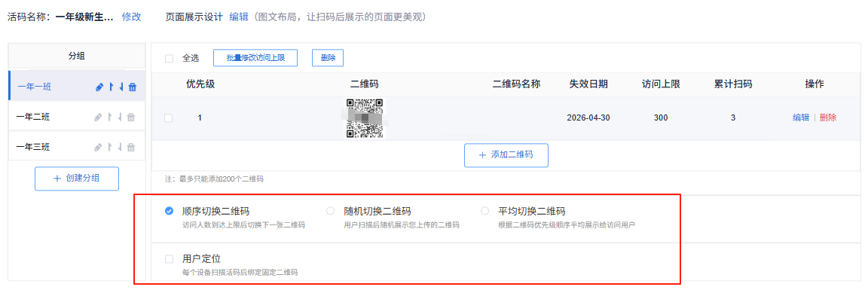Click the pencil edit icon for 一年一班
Image resolution: width=868 pixels, height=290 pixels.
point(99,87)
